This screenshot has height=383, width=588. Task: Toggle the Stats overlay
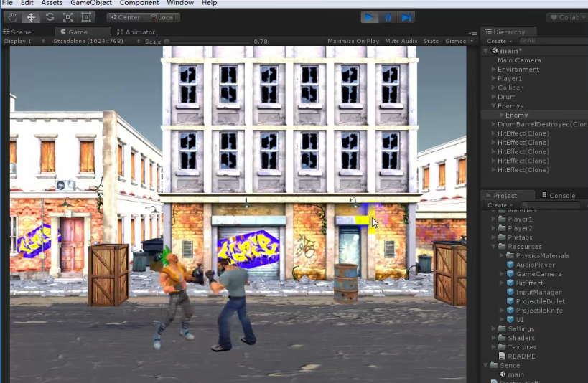[x=431, y=41]
